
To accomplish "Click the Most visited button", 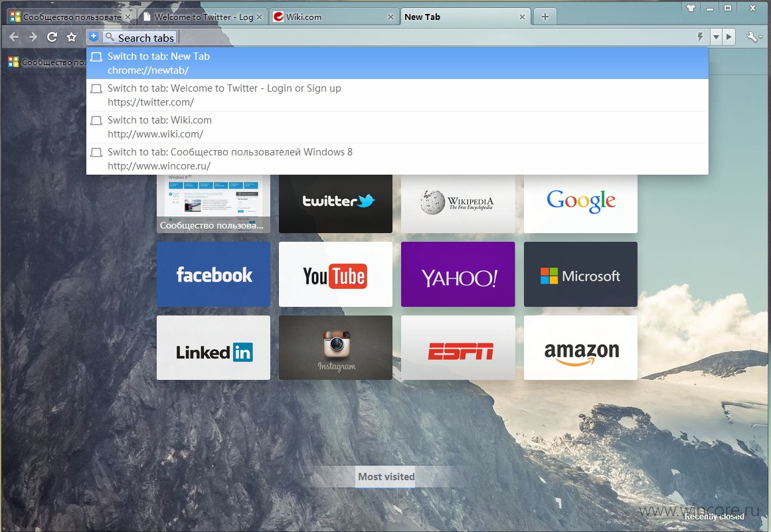I will click(386, 476).
